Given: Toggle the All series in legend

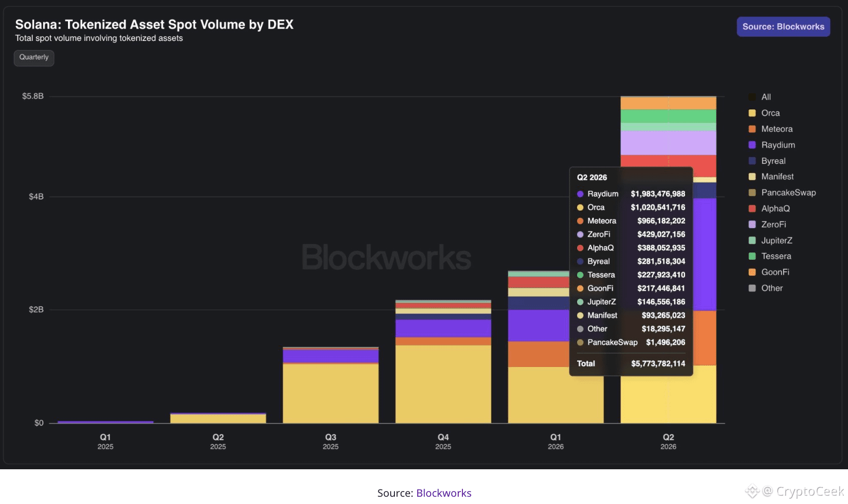Looking at the screenshot, I should tap(760, 97).
